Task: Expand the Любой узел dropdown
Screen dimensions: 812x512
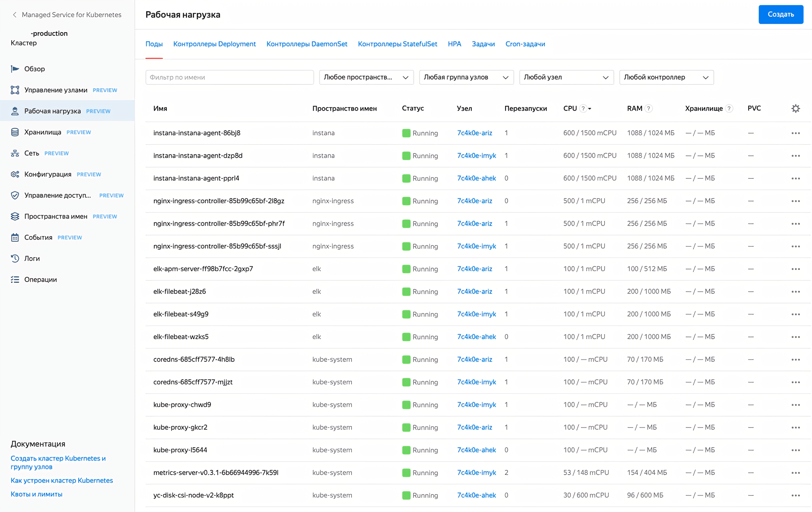Action: point(566,77)
